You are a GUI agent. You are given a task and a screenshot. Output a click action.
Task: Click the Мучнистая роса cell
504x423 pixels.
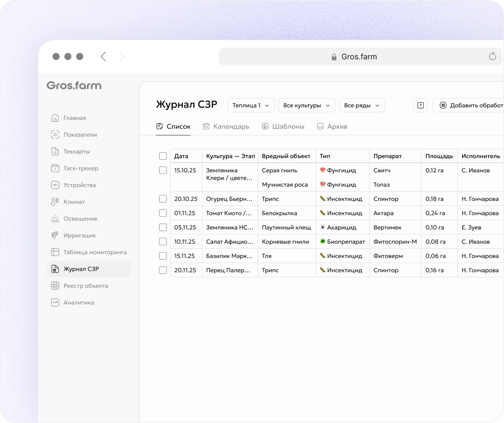pos(285,185)
